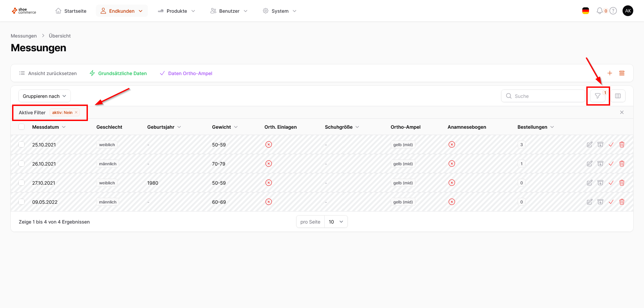This screenshot has height=308, width=644.
Task: Tick the select-all checkbox in header
Action: click(x=22, y=127)
